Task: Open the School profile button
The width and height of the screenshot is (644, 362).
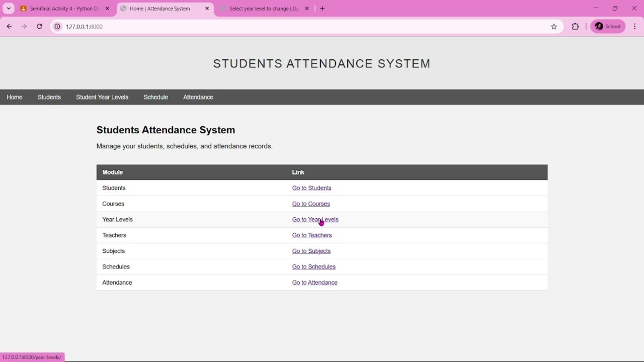Action: 608,27
